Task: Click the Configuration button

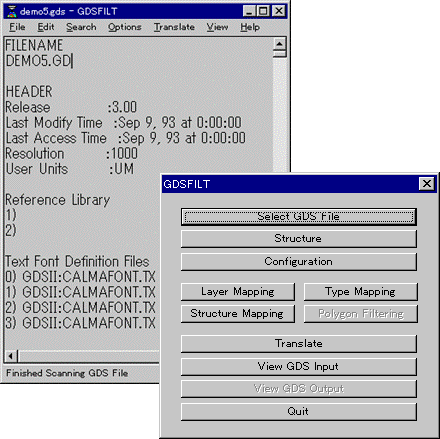Action: pos(299,261)
